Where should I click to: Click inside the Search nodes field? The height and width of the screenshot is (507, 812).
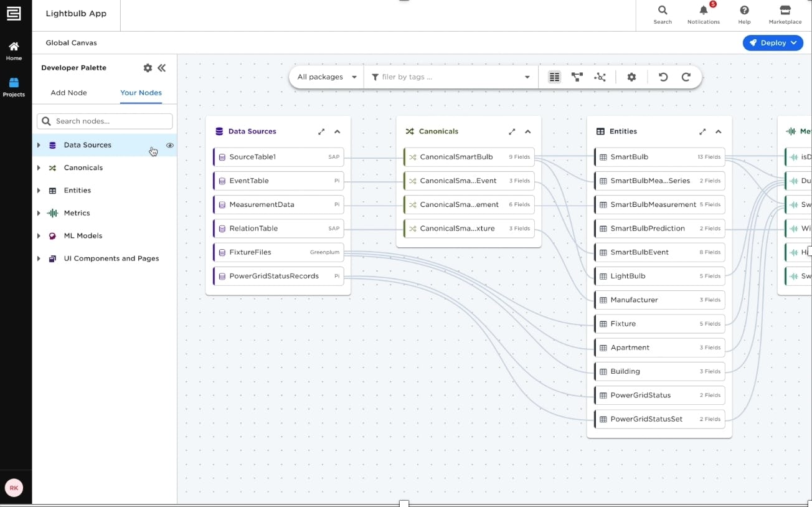pyautogui.click(x=103, y=121)
